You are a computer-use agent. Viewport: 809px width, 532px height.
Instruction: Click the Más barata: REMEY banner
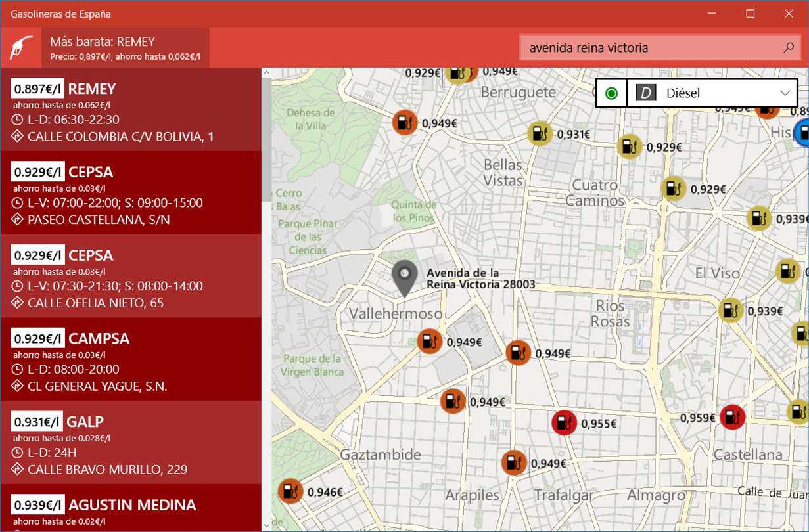point(126,47)
